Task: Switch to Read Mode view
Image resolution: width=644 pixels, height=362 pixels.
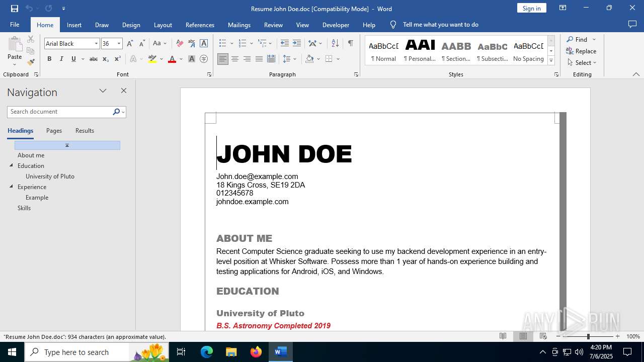Action: [x=503, y=336]
